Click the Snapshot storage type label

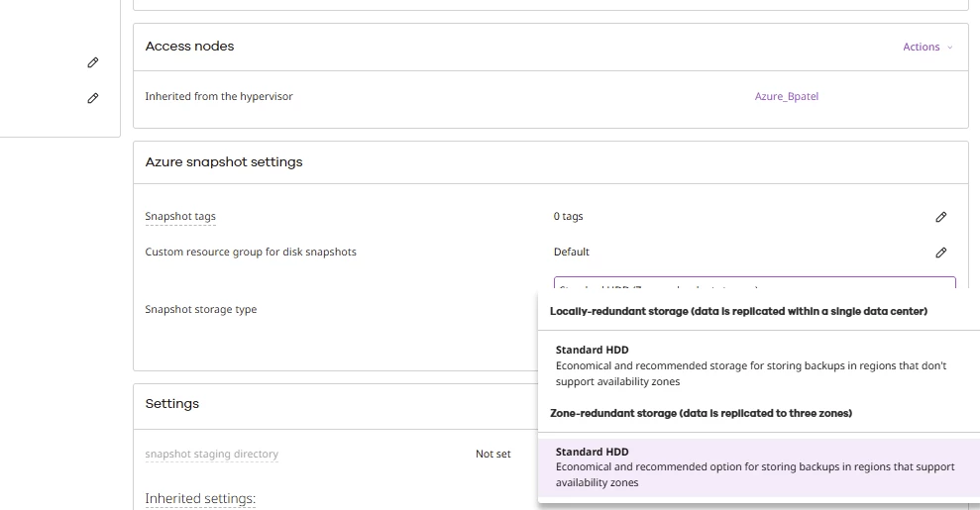coord(201,310)
